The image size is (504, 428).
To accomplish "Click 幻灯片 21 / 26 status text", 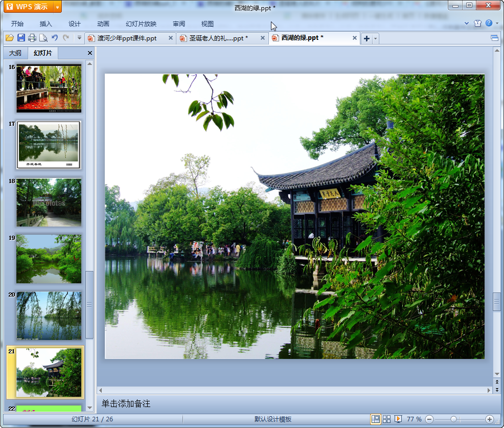I will [x=92, y=419].
